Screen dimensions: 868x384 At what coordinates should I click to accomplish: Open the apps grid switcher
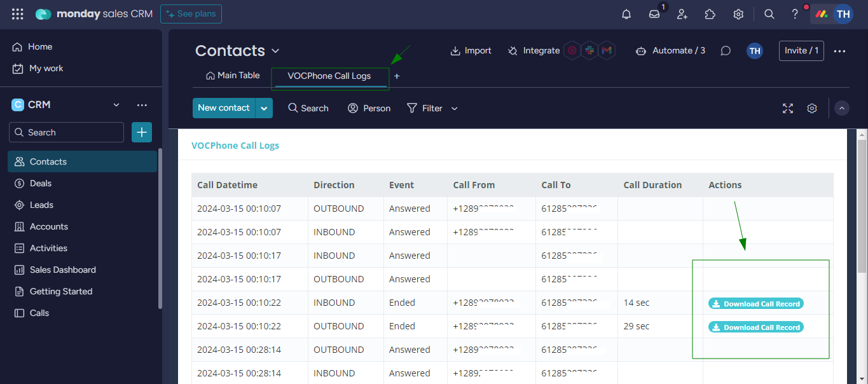17,14
